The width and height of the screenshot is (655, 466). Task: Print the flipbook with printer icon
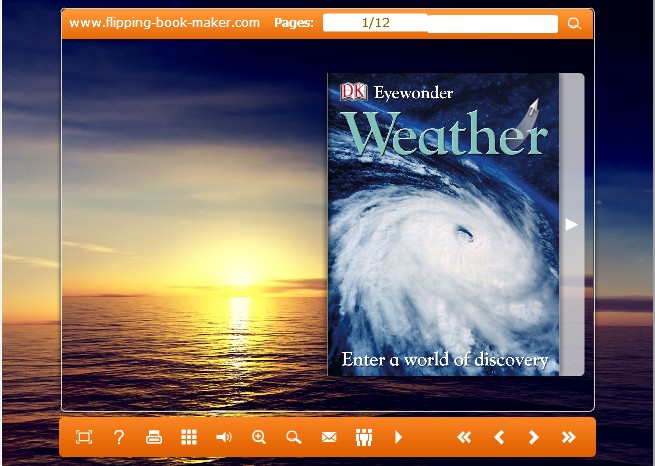(154, 437)
